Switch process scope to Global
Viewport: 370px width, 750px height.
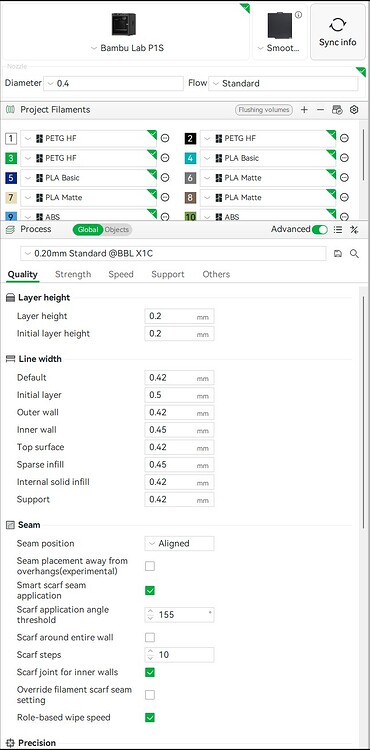tap(88, 230)
